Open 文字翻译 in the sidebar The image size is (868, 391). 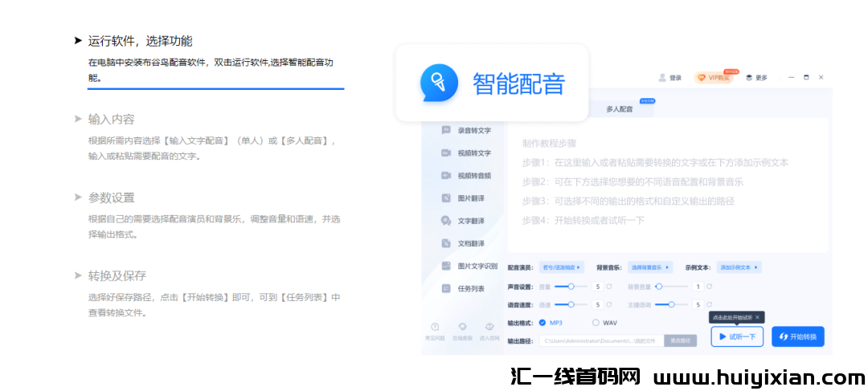pos(462,221)
